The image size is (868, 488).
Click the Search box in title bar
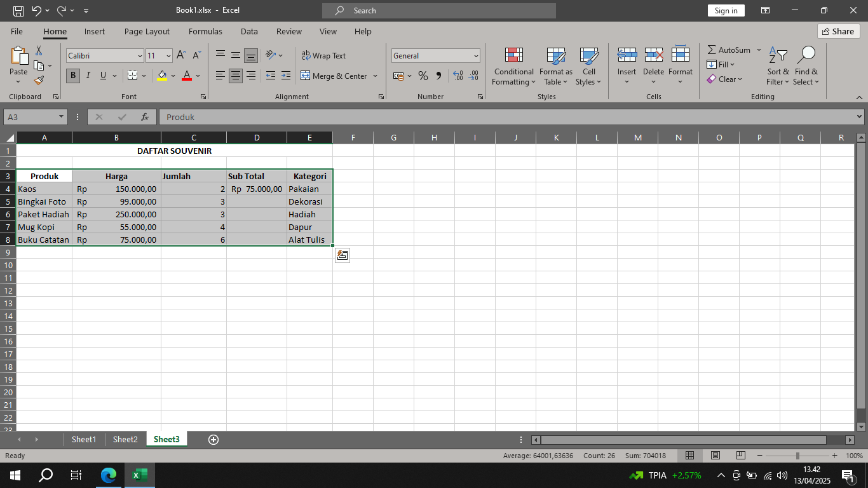[x=438, y=11]
